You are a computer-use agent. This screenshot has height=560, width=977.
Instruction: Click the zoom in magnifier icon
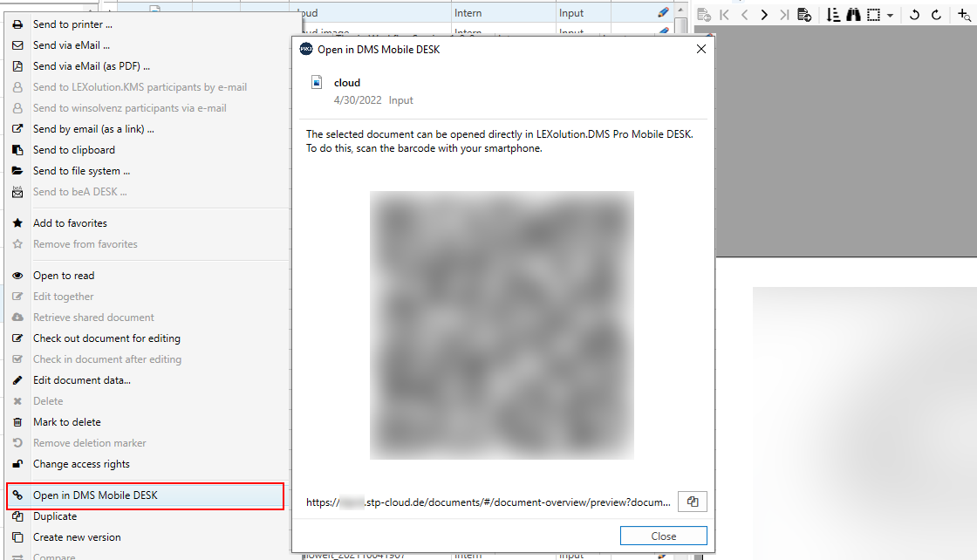click(964, 14)
